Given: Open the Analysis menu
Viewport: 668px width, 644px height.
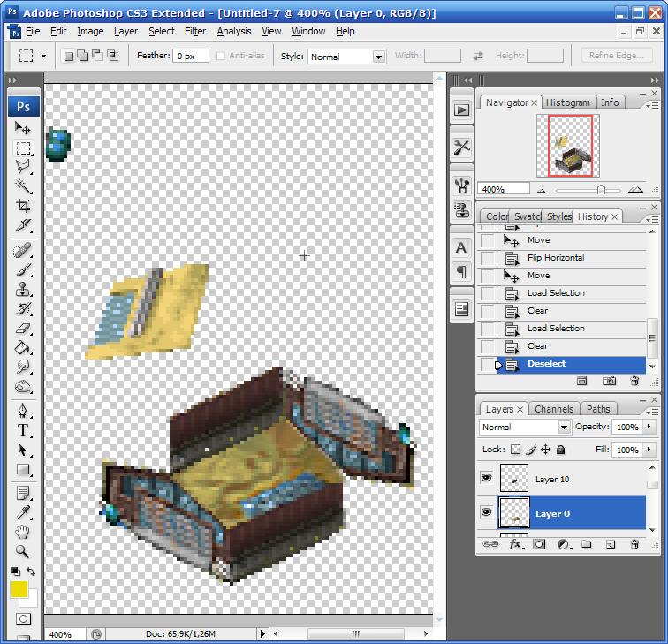Looking at the screenshot, I should (234, 31).
